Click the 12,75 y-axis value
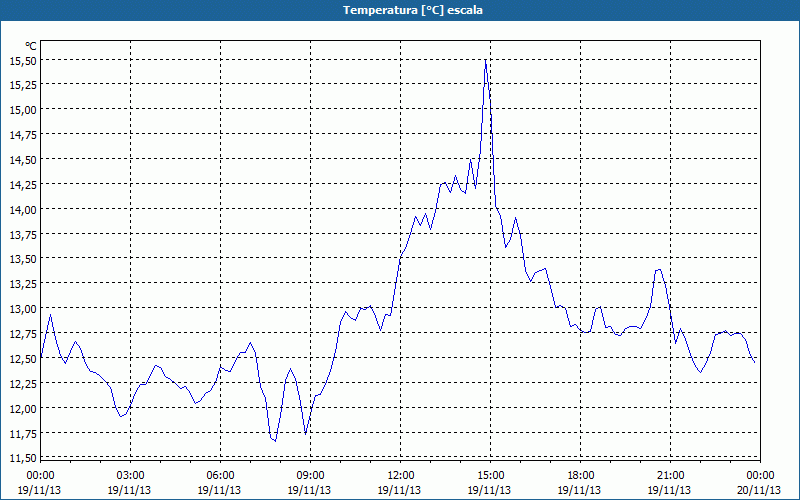The width and height of the screenshot is (800, 500). click(23, 333)
